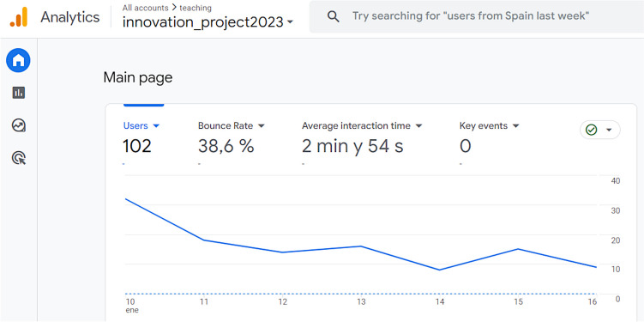The width and height of the screenshot is (644, 322).
Task: Select the Users metric tab value 102
Action: pos(137,146)
